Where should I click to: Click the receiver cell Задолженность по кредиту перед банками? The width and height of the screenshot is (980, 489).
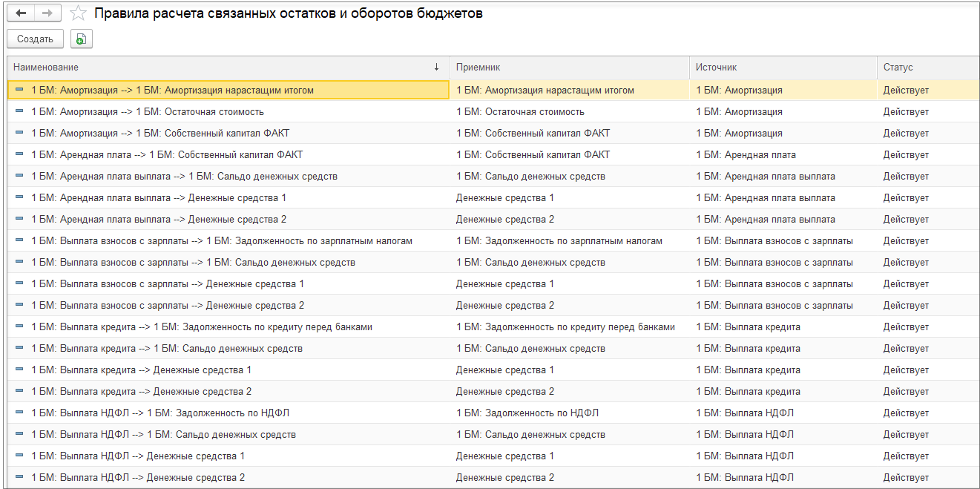click(x=565, y=327)
